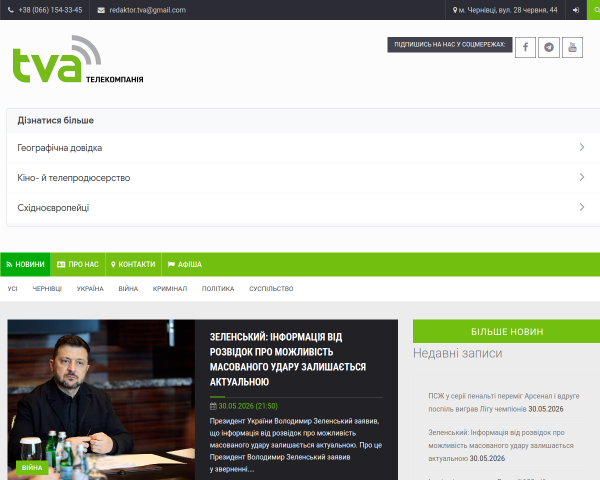Click the address м. Чернівці, вул. 28 червня, 44
Image resolution: width=600 pixels, height=480 pixels.
[508, 10]
